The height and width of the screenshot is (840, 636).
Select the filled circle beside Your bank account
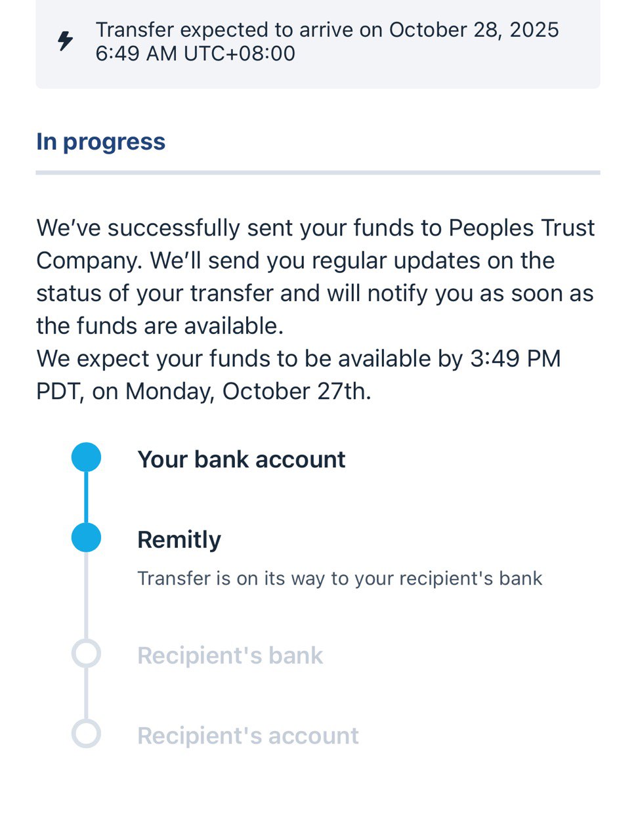86,457
